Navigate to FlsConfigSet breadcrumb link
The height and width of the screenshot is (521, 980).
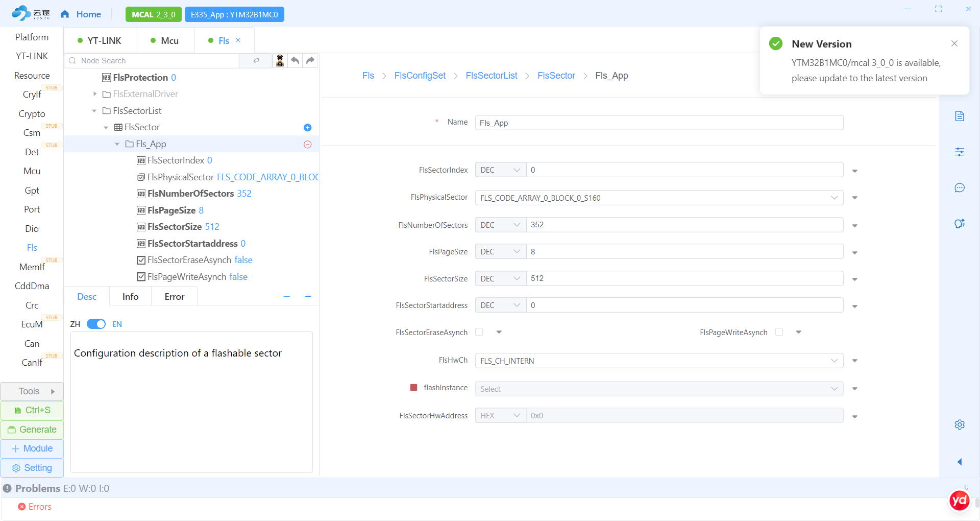point(420,76)
